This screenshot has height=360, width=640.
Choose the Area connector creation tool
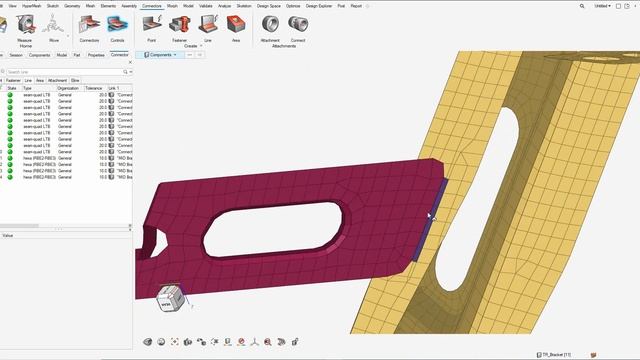coord(236,24)
